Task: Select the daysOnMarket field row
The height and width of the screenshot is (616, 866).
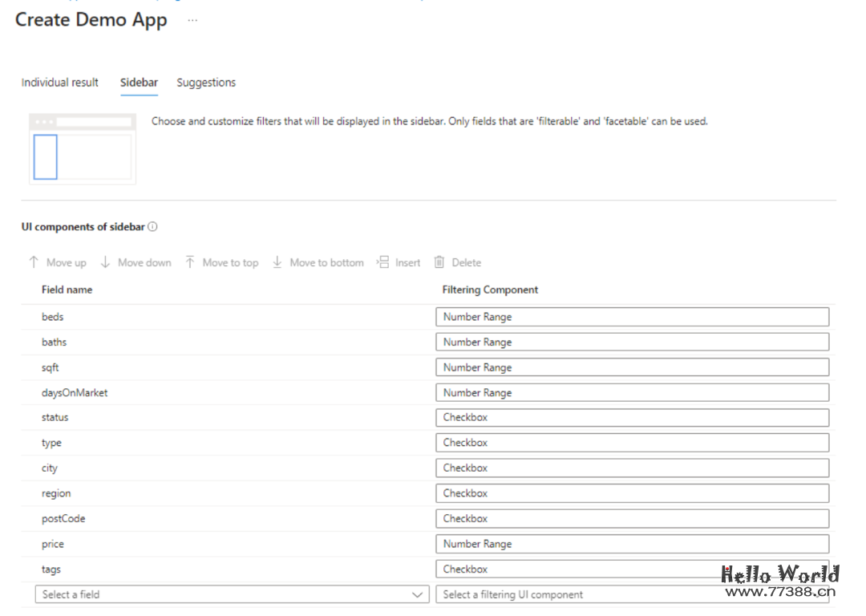Action: (75, 393)
